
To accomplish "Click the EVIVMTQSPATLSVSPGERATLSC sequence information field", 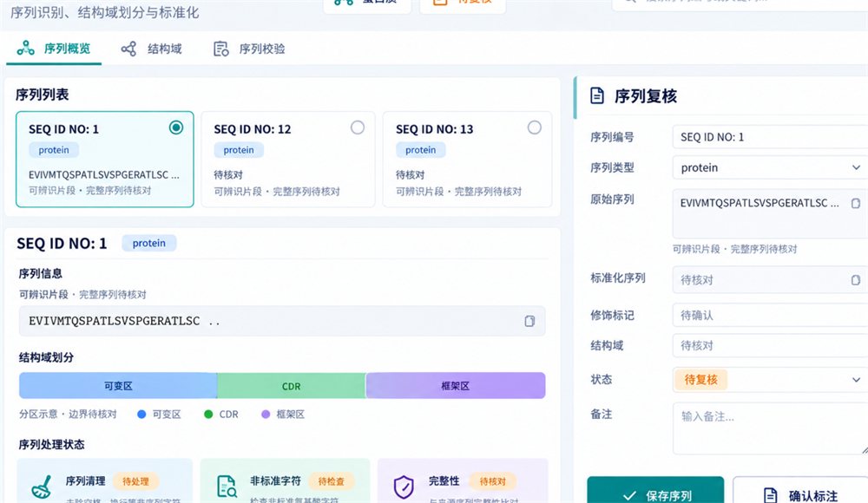I will [x=282, y=321].
